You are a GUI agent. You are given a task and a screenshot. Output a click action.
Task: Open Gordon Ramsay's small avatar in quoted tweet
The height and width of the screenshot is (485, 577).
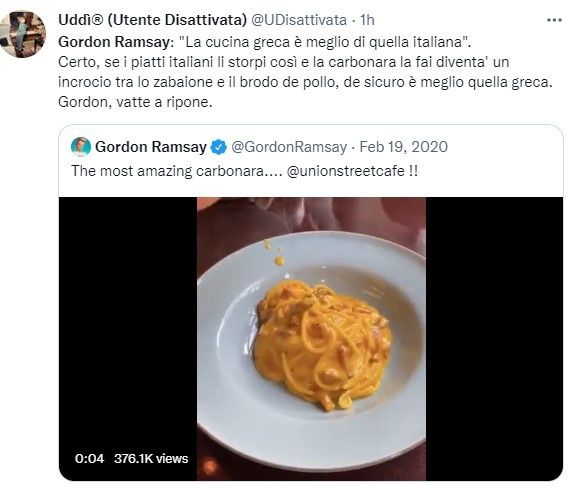click(x=81, y=147)
